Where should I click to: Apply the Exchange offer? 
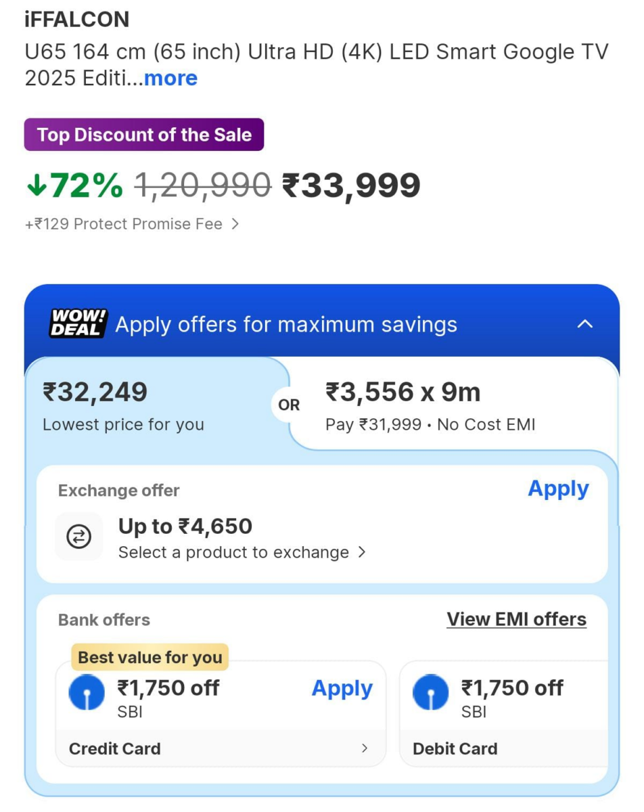pyautogui.click(x=558, y=489)
